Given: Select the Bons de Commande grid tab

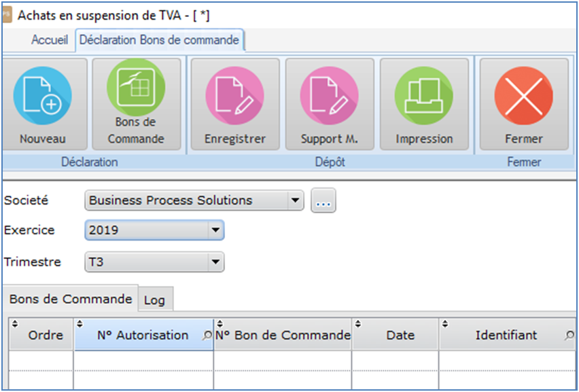Looking at the screenshot, I should (x=71, y=299).
